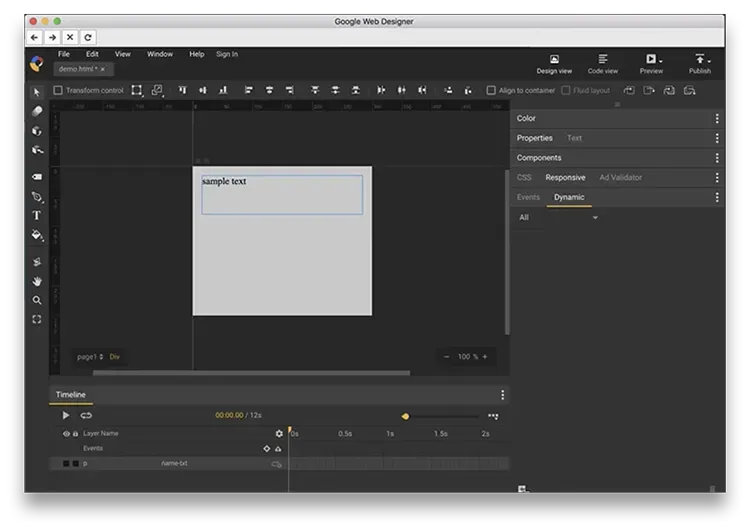Pick the Selection arrow tool
Image resolution: width=750 pixels, height=528 pixels.
tap(37, 91)
